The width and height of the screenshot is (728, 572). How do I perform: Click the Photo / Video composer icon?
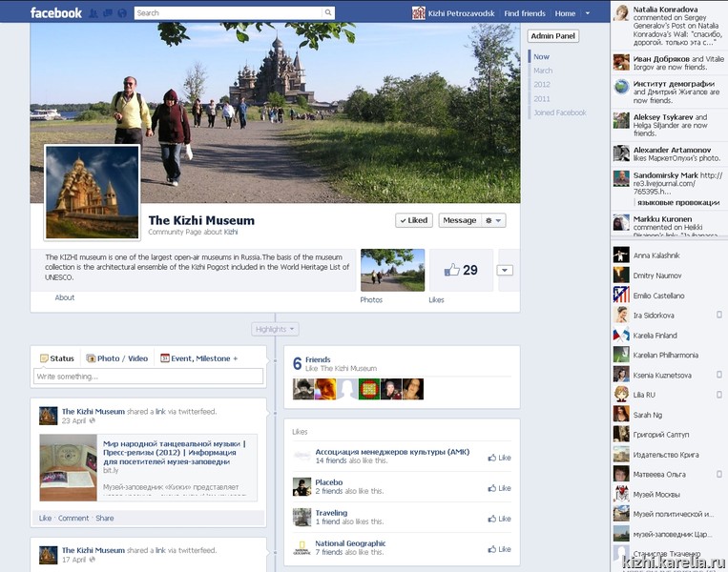[91, 358]
